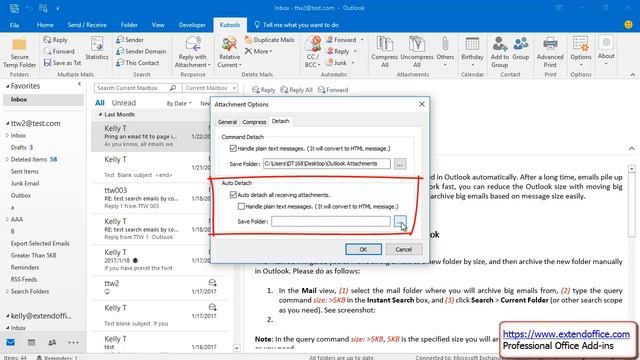Image resolution: width=640 pixels, height=360 pixels.
Task: Uncheck Auto detach all receiving attachments
Action: pyautogui.click(x=233, y=195)
